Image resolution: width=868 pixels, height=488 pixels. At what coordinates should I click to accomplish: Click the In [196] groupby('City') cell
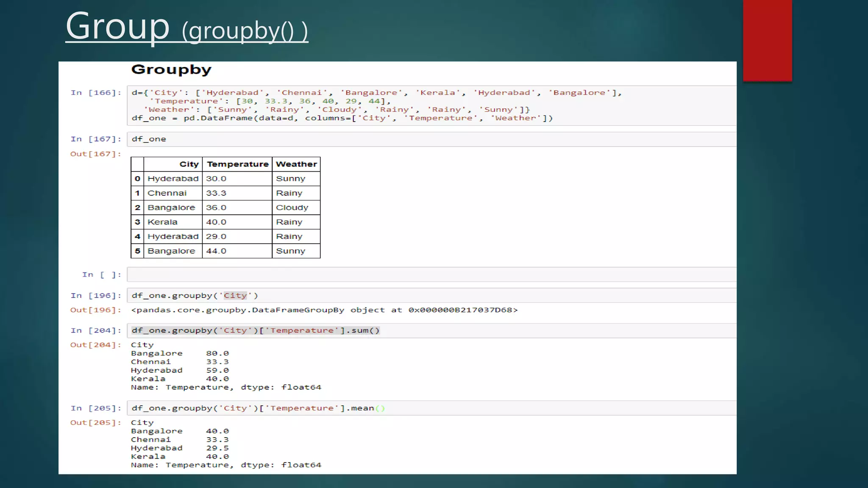(x=431, y=296)
